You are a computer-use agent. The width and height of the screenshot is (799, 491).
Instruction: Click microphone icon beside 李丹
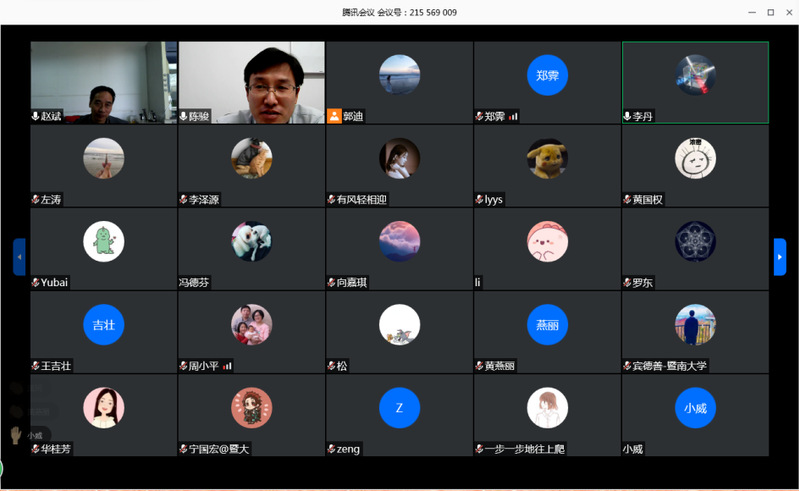coord(627,116)
